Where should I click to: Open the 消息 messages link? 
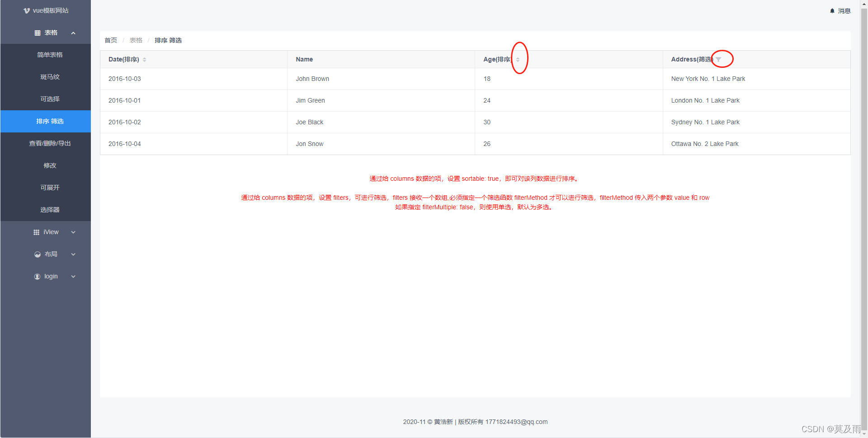(x=844, y=11)
